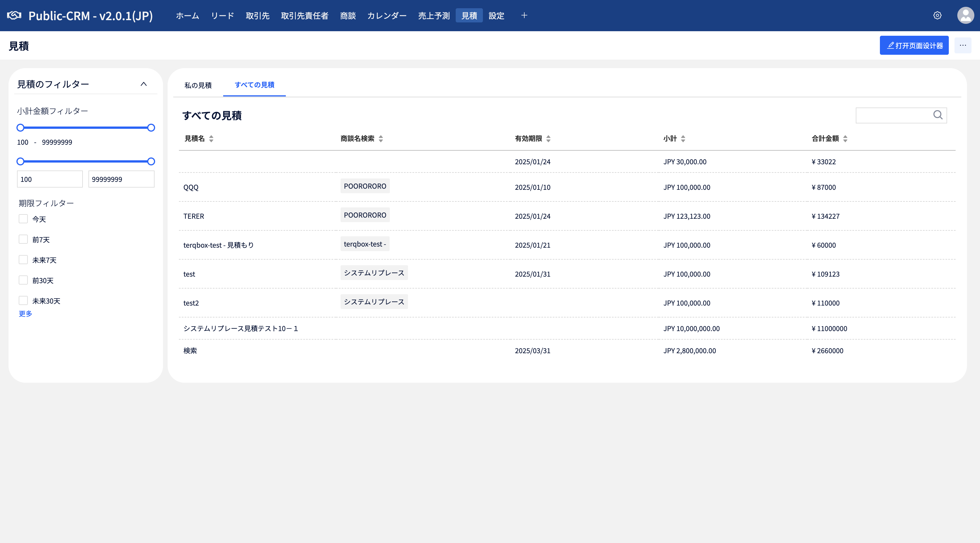
Task: Open the settings gear icon
Action: click(x=937, y=15)
